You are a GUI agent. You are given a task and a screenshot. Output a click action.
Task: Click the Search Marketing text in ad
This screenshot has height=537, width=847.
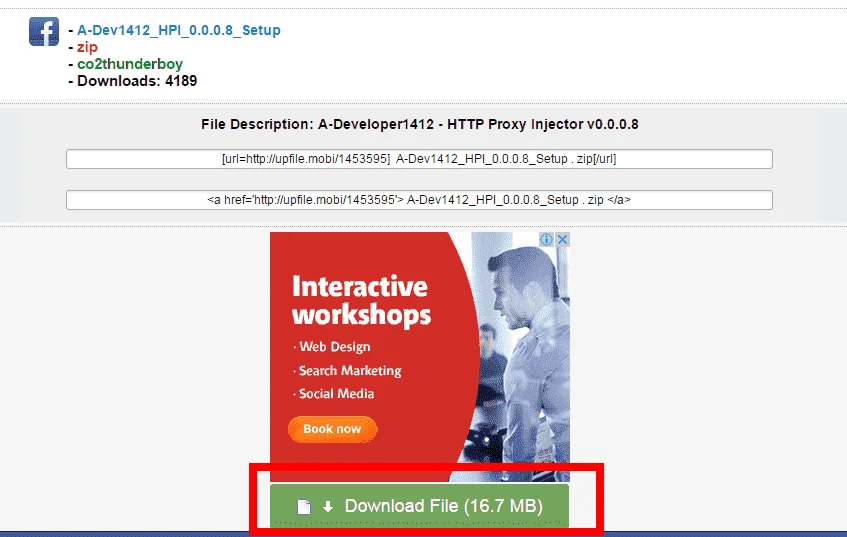point(350,371)
